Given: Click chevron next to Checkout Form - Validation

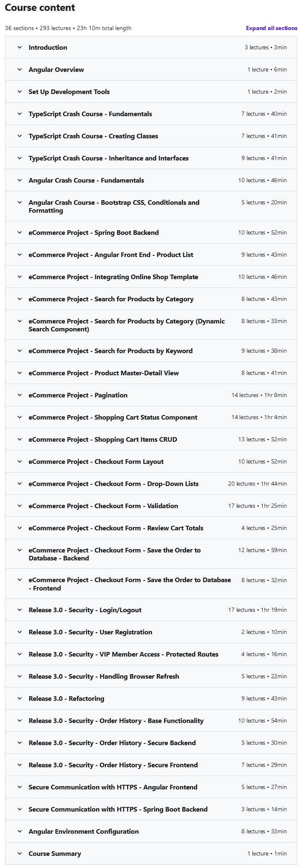Looking at the screenshot, I should pyautogui.click(x=20, y=506).
